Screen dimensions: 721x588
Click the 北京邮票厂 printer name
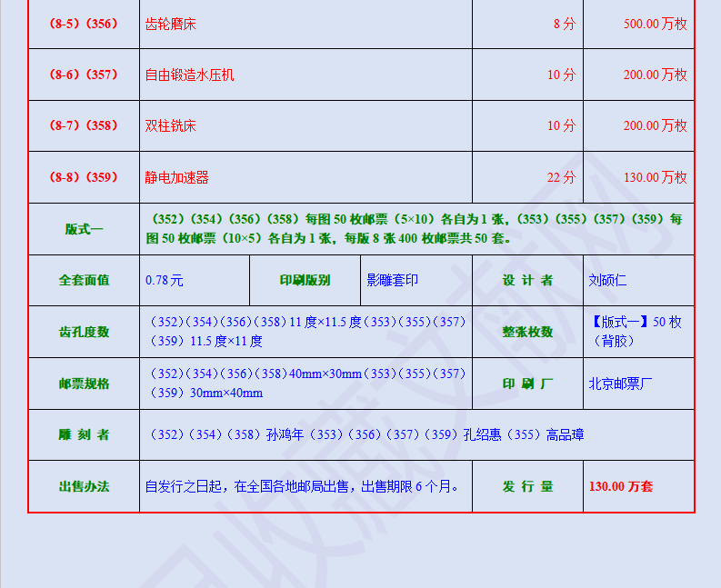tap(620, 384)
